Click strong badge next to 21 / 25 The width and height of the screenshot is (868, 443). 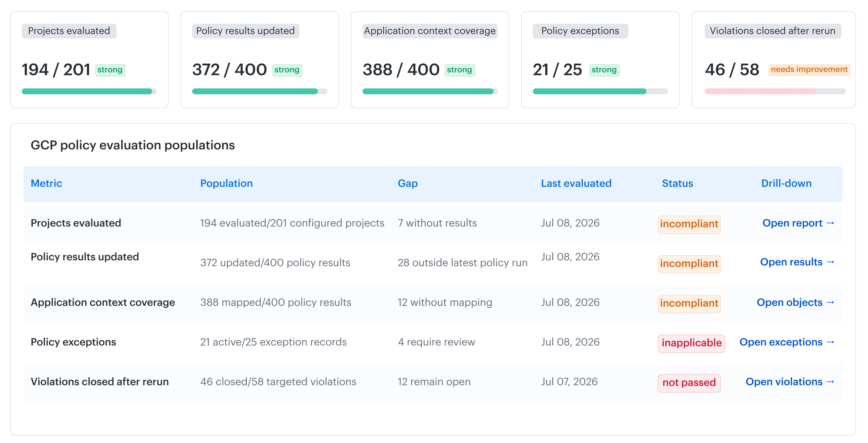604,70
